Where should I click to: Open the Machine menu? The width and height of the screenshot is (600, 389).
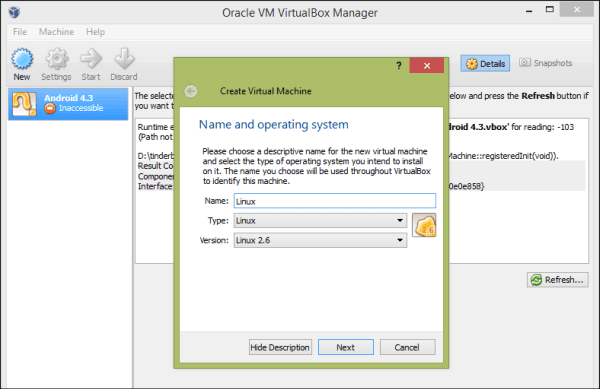[x=56, y=32]
